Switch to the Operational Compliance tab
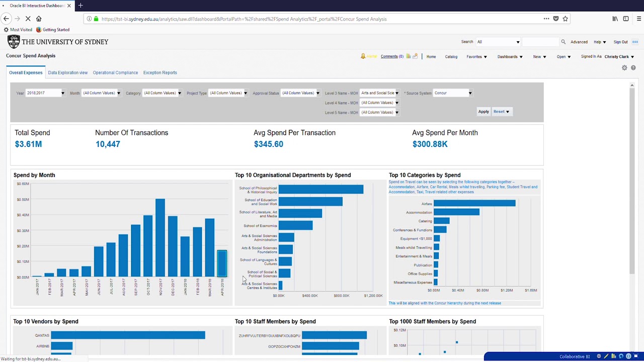 click(115, 72)
